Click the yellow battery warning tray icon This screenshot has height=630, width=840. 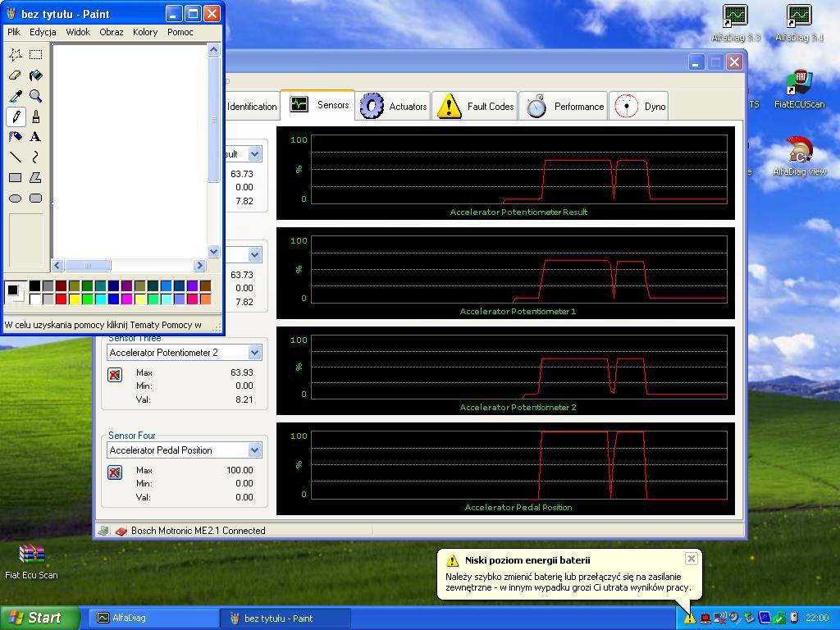click(x=689, y=619)
